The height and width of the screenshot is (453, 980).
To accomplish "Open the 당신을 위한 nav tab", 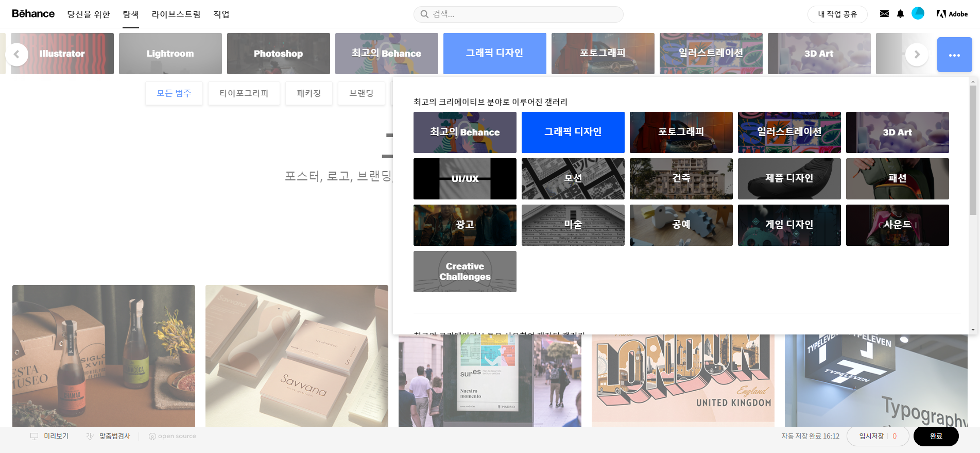I will 89,14.
